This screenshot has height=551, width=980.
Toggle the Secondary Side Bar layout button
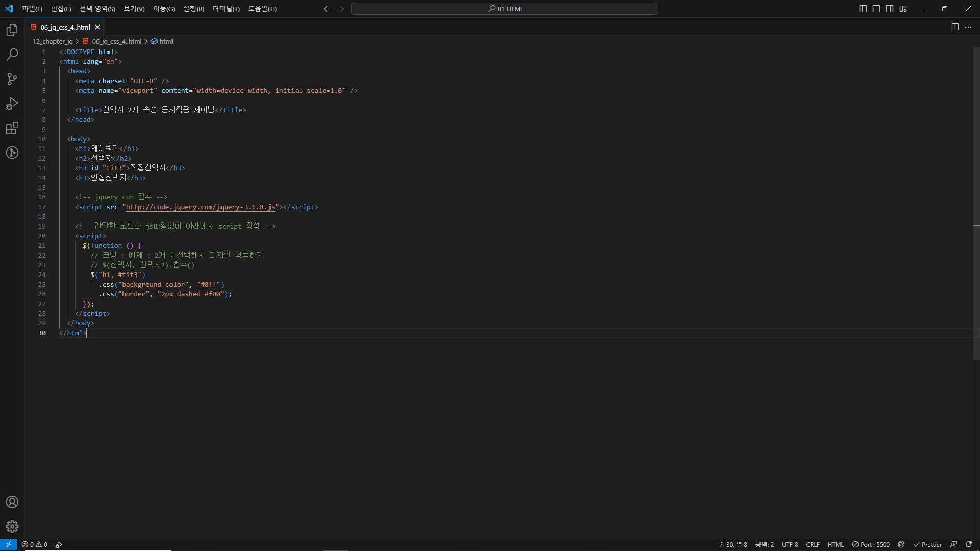click(x=890, y=9)
